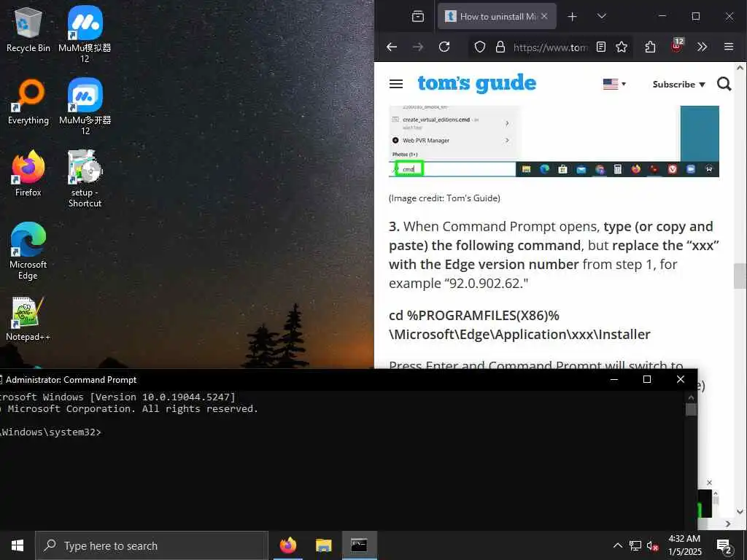Minimize the Command Prompt window
This screenshot has height=560, width=747.
614,379
